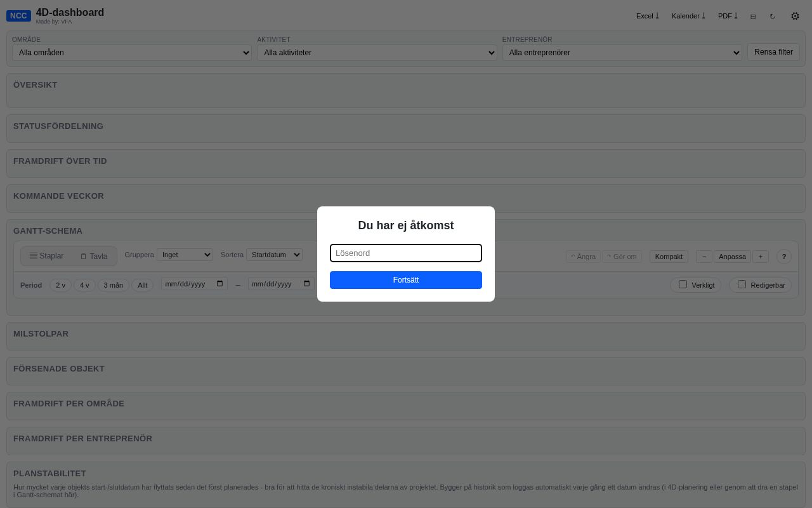Screen dimensions: 812x508
Task: Click the ÖVERSIKT section heading
Action: [x=36, y=85]
